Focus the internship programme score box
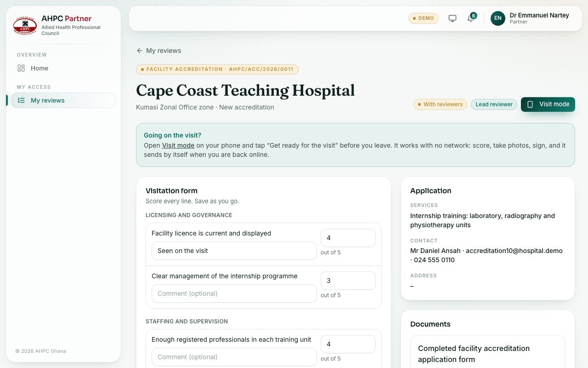Image resolution: width=588 pixels, height=368 pixels. [x=348, y=281]
